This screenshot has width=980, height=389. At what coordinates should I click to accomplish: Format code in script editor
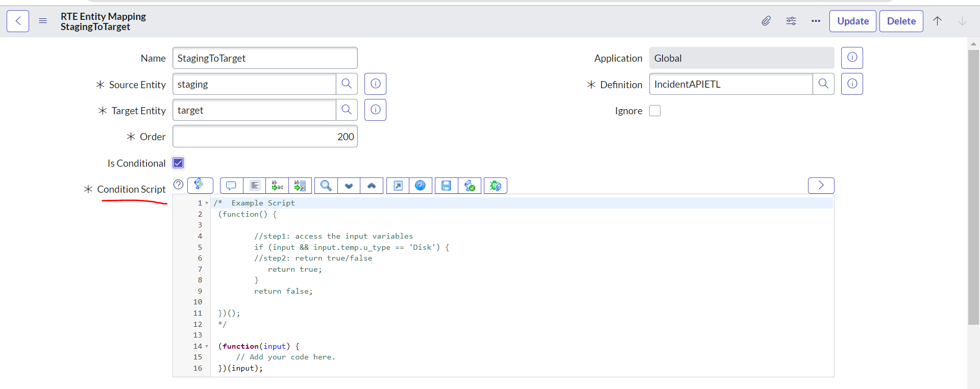[255, 186]
